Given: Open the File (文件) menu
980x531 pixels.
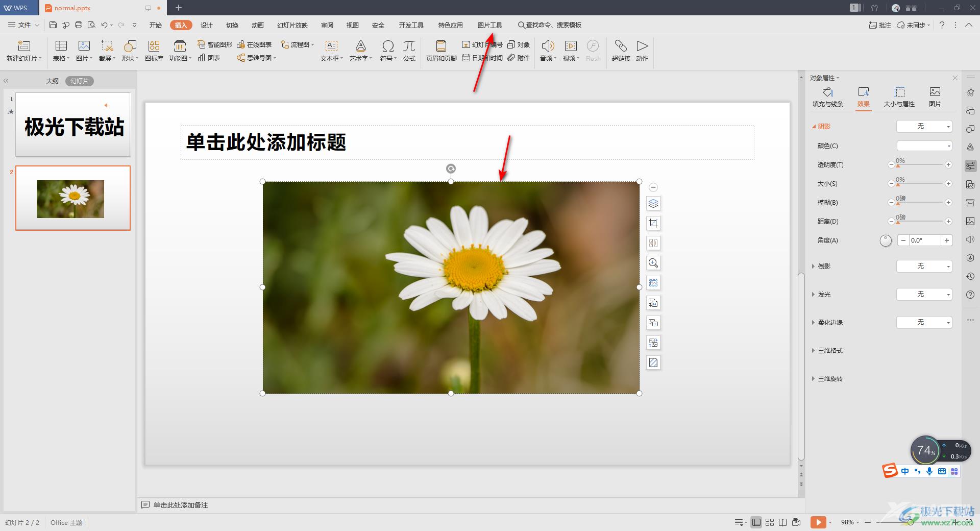Looking at the screenshot, I should (24, 25).
